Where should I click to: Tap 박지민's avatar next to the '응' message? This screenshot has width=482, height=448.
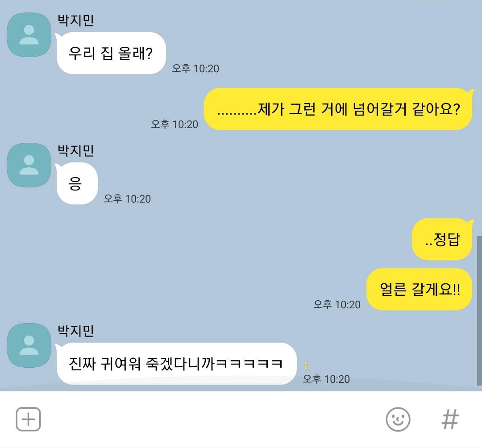point(29,165)
